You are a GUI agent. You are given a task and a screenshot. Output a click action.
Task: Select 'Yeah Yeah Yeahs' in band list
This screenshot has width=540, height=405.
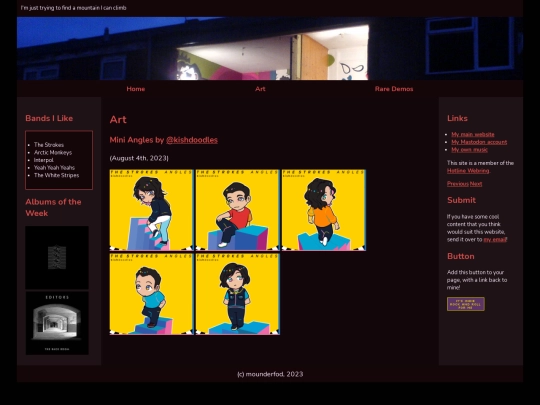point(54,167)
